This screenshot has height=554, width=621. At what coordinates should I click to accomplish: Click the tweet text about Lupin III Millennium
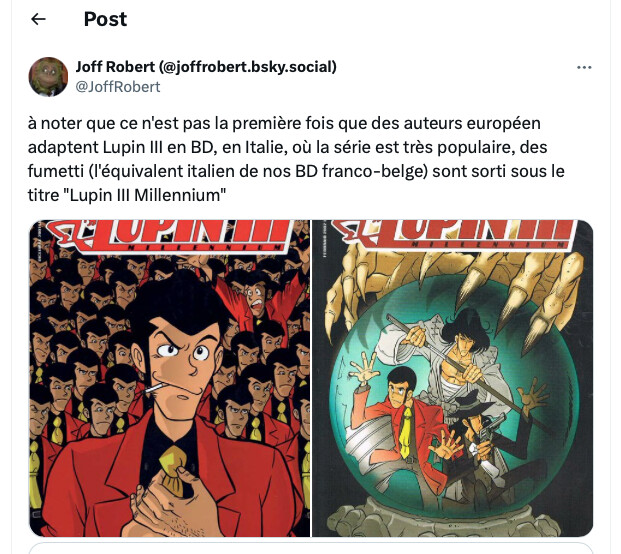point(296,159)
